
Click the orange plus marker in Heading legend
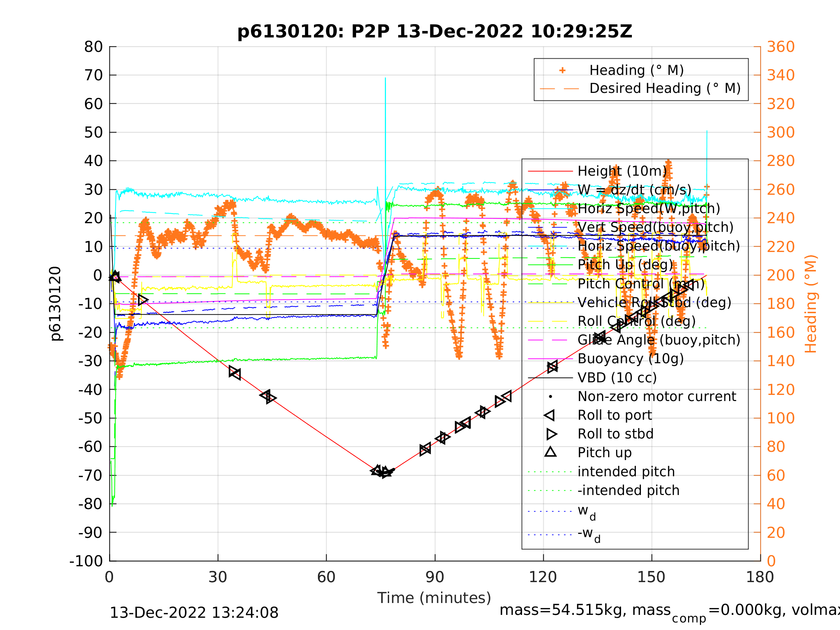[x=562, y=70]
